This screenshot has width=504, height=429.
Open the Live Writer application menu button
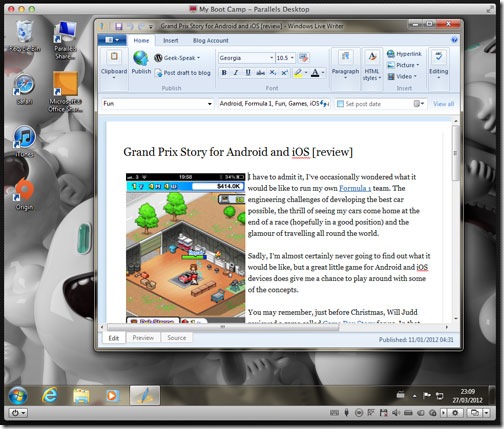(112, 40)
